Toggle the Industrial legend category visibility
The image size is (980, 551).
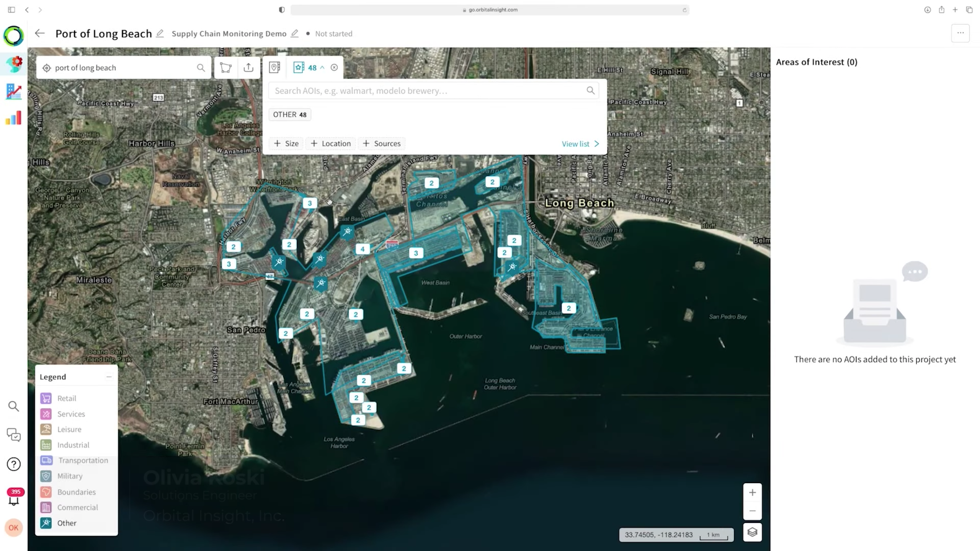pyautogui.click(x=73, y=445)
